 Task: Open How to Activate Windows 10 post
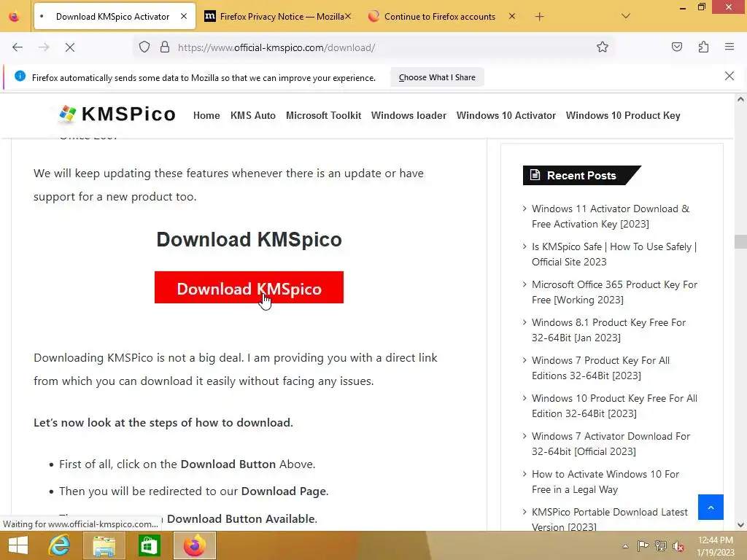coord(605,481)
